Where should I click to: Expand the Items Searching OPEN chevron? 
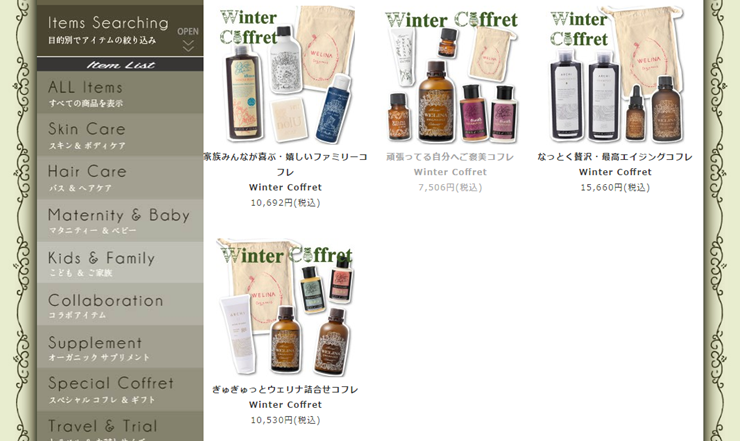coord(188,39)
